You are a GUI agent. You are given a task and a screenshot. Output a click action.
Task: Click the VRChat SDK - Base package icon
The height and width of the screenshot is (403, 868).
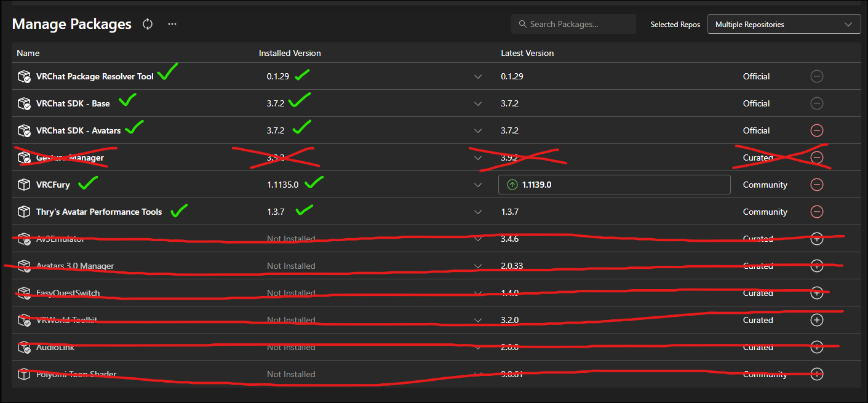pyautogui.click(x=24, y=103)
